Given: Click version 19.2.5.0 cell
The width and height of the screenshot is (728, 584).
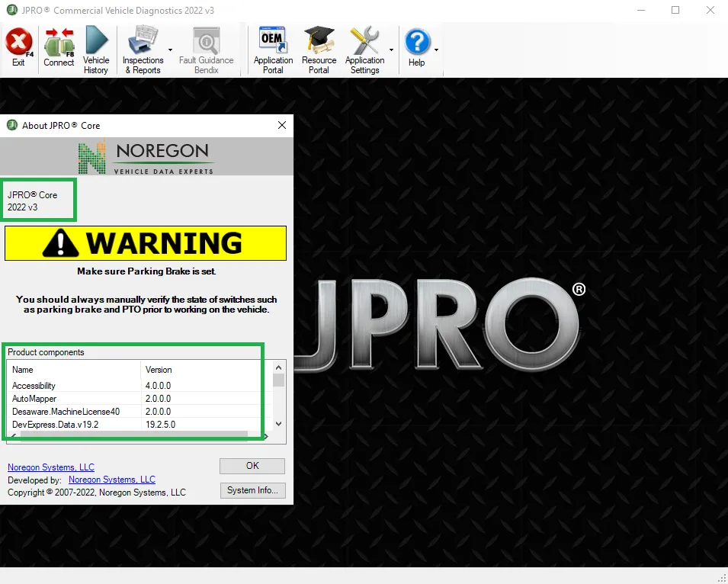Looking at the screenshot, I should [160, 425].
